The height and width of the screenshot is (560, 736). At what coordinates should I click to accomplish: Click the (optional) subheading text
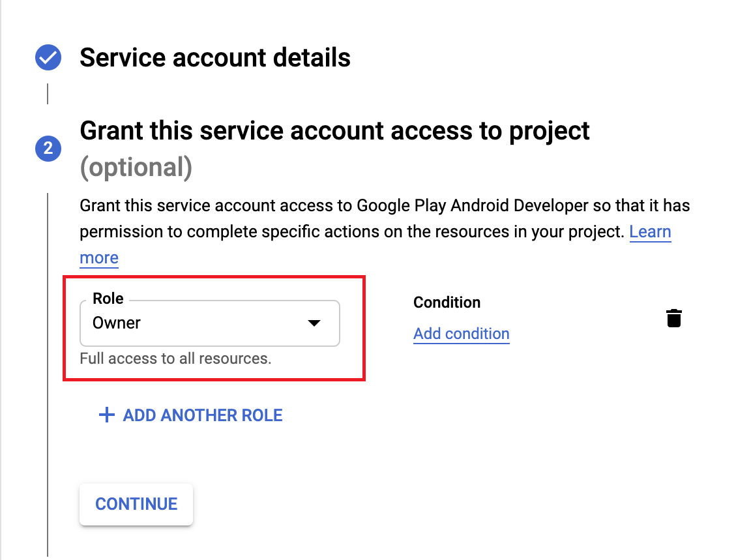136,167
